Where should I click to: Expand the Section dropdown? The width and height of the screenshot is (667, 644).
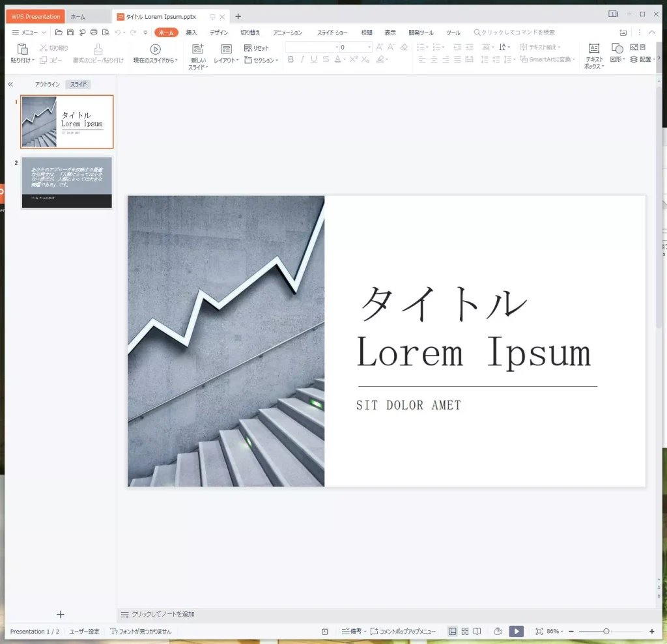click(x=262, y=60)
